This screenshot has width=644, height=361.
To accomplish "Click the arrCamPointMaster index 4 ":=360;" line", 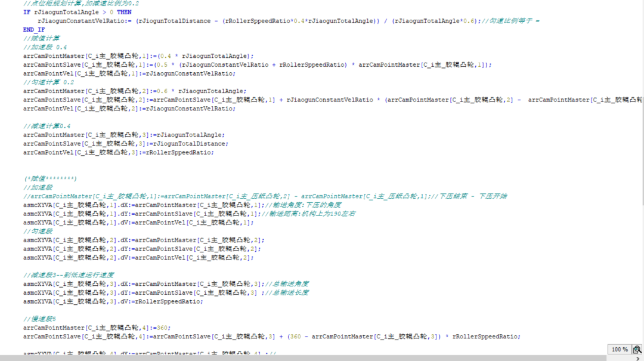I will tap(97, 328).
